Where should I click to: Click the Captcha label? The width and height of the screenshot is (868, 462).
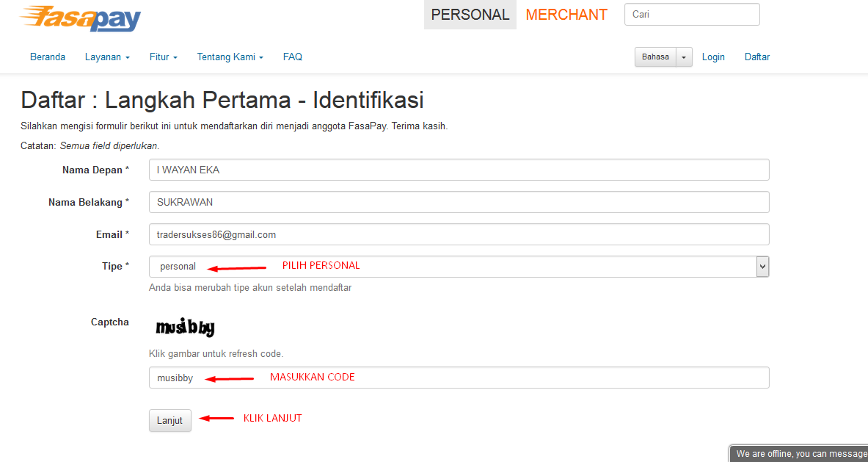pos(109,322)
